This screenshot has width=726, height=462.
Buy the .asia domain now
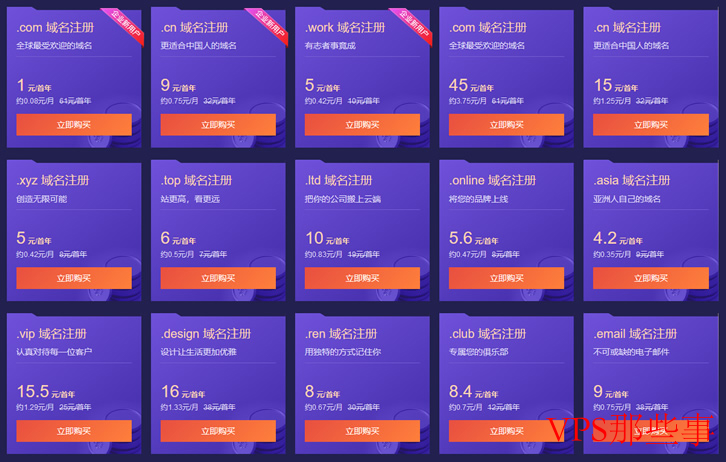(x=651, y=278)
